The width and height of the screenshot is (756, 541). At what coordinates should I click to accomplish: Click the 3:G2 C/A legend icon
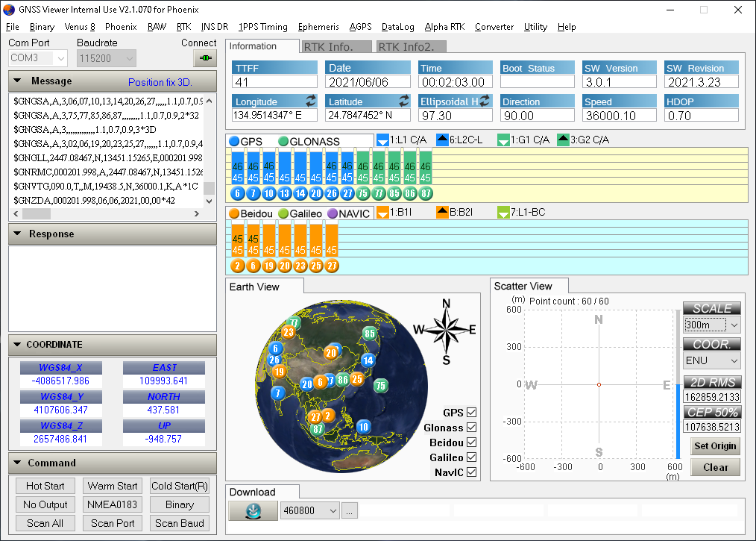coord(563,140)
